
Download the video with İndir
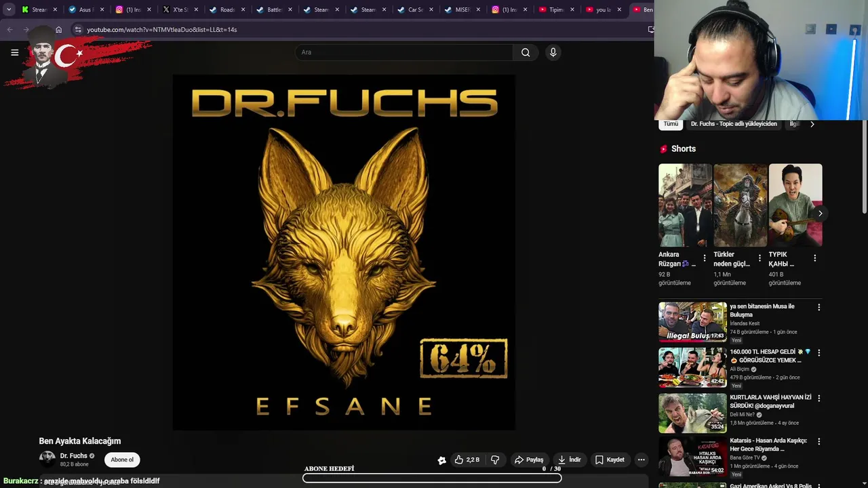point(569,460)
